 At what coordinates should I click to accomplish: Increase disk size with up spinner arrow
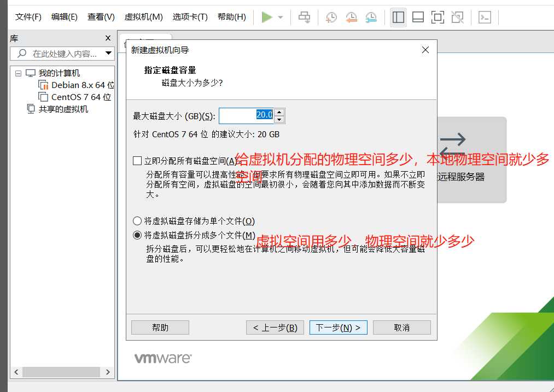click(x=279, y=112)
